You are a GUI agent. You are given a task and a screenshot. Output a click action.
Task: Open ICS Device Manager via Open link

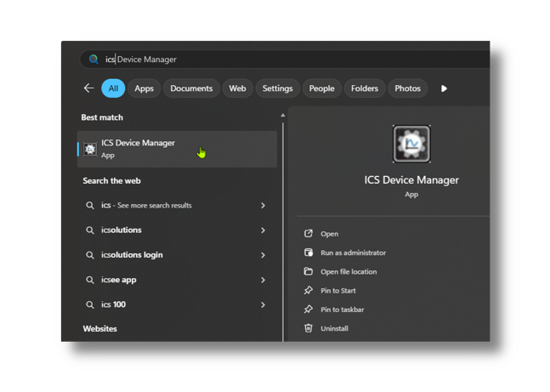(329, 234)
